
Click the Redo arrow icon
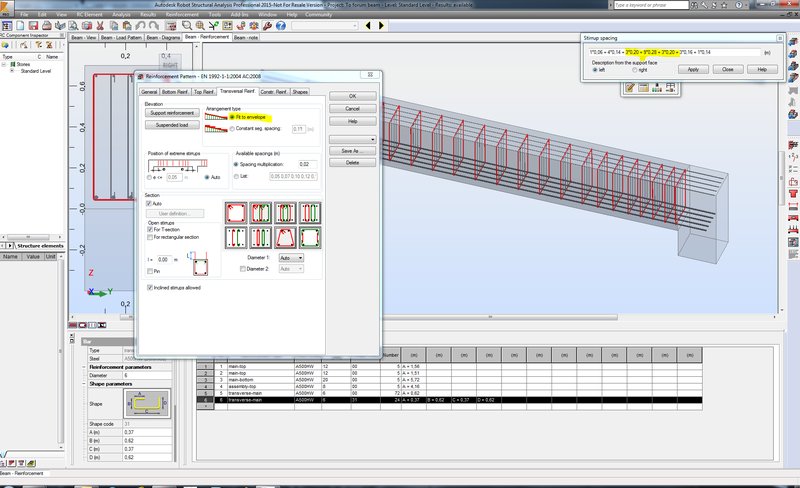tap(154, 26)
